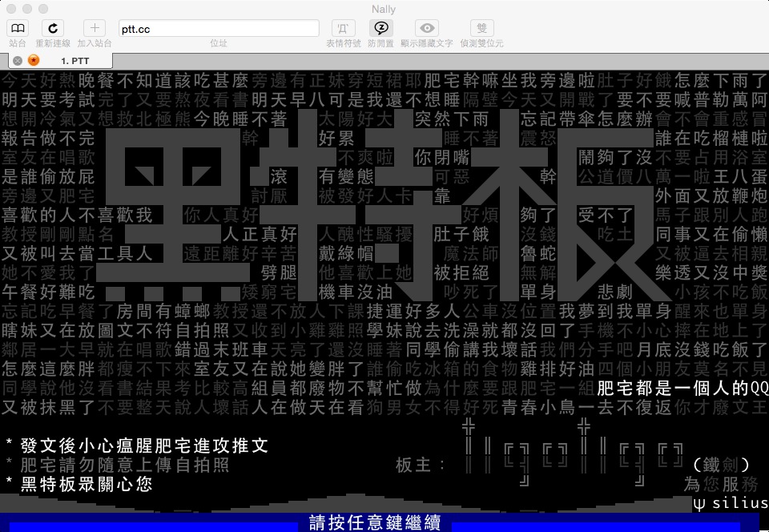Toggle the 防閒置 anti-idle button
The height and width of the screenshot is (532, 769).
point(381,28)
